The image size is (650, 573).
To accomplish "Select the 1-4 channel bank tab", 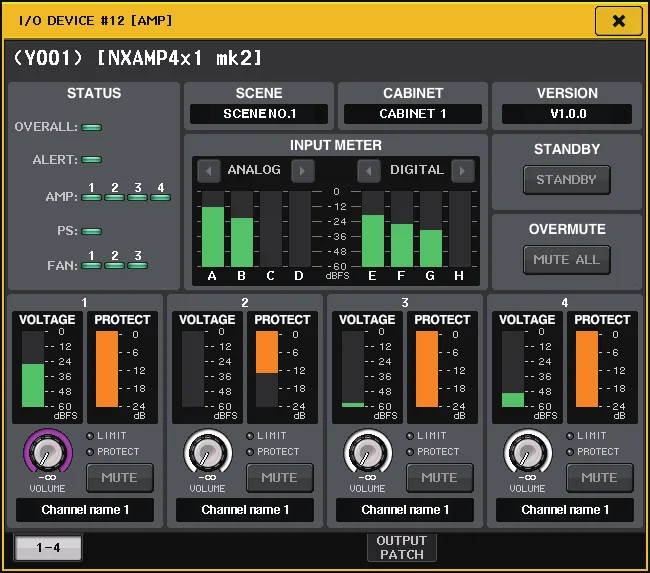I will pyautogui.click(x=48, y=548).
